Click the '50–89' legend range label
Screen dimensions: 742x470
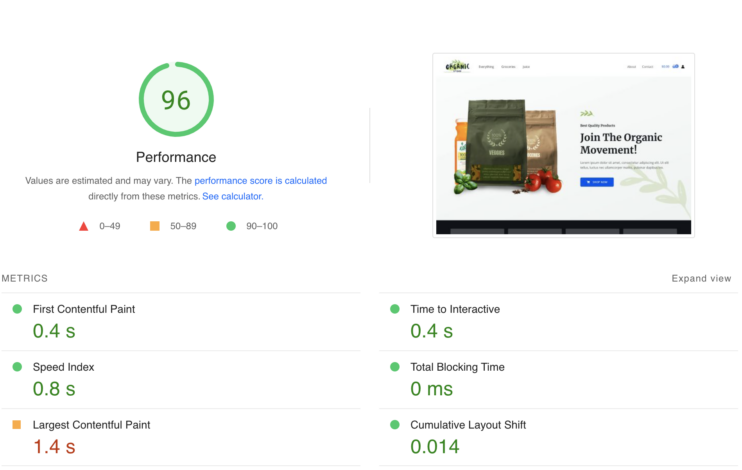click(x=183, y=226)
